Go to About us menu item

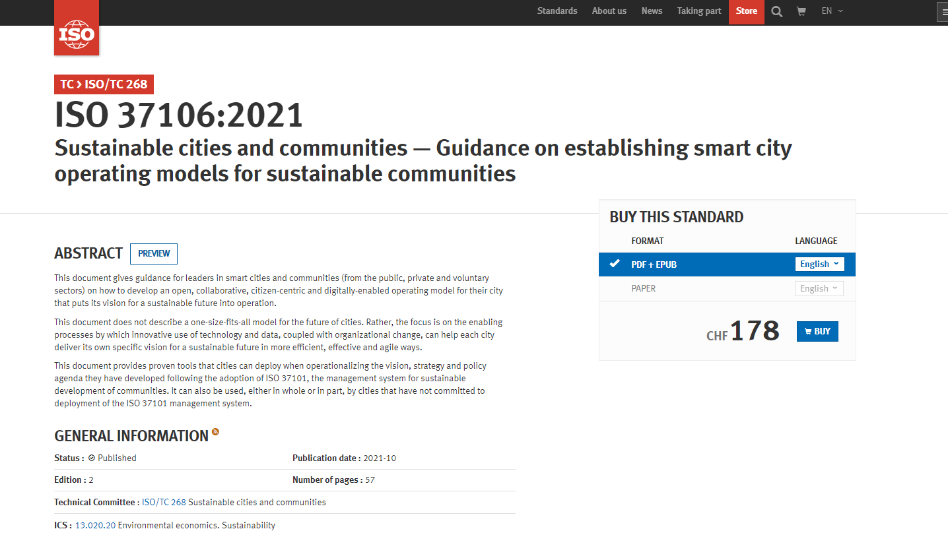point(609,11)
